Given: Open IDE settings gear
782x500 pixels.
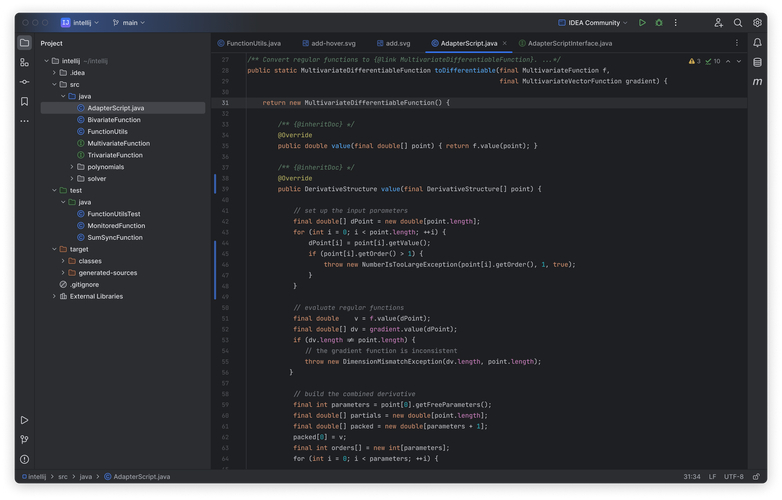Looking at the screenshot, I should [x=757, y=22].
